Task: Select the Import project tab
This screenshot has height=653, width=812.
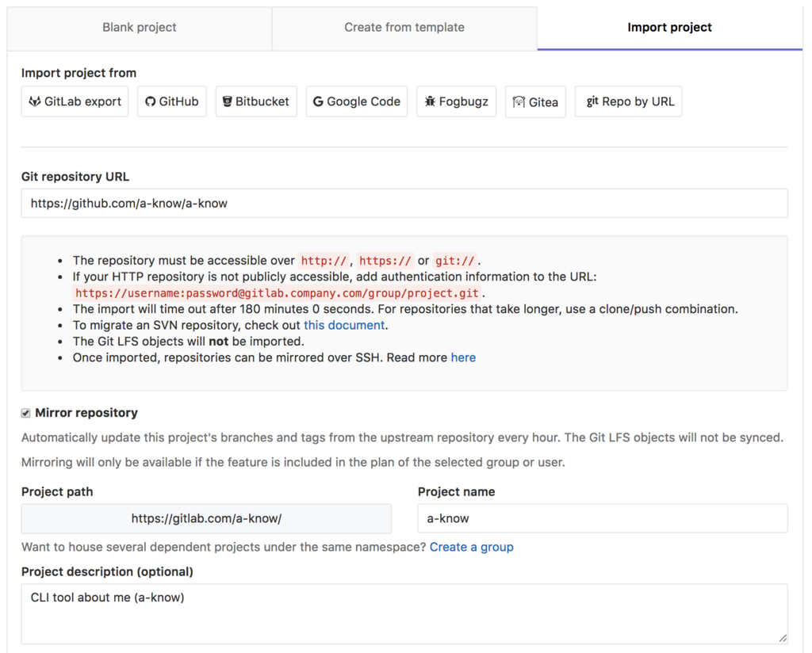Action: point(669,27)
